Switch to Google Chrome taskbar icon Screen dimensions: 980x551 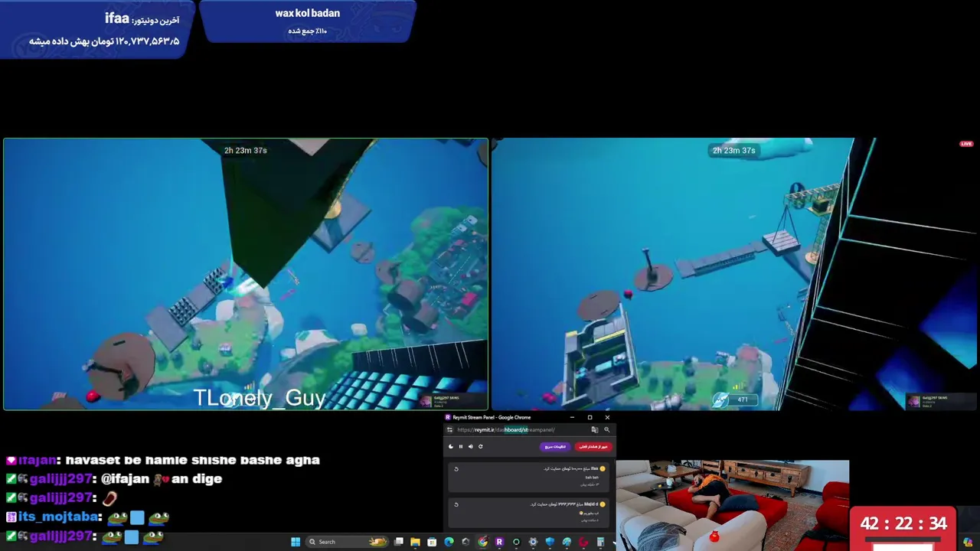click(482, 542)
